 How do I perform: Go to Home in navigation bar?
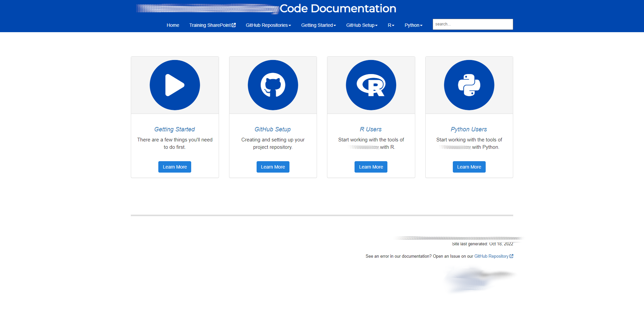point(173,25)
